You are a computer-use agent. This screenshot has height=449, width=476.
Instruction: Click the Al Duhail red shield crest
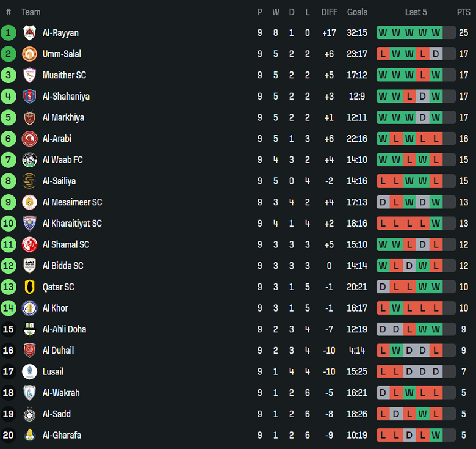pos(29,351)
